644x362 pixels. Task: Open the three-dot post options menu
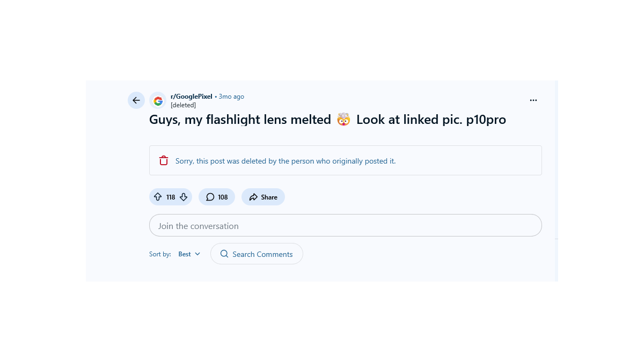tap(533, 100)
